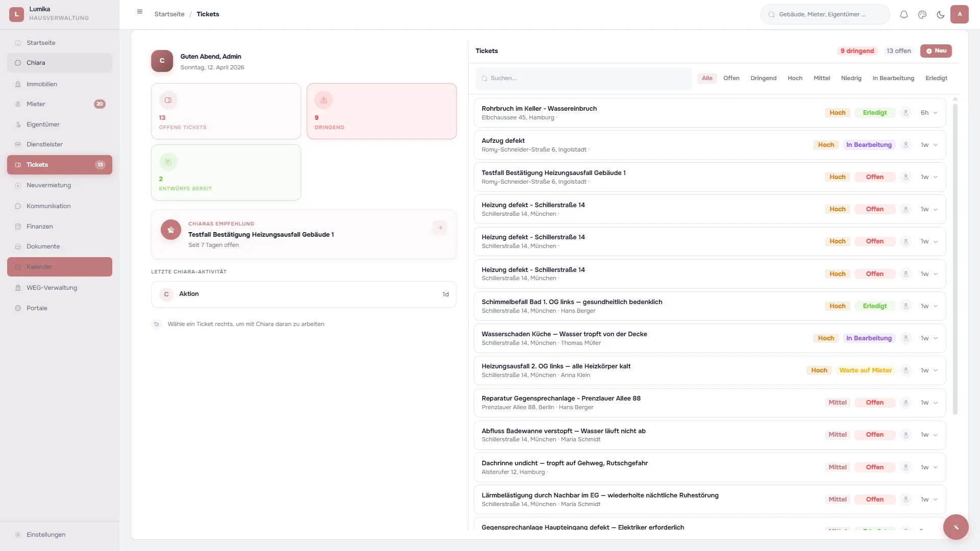Select the In Bearbeitung filter tab

click(x=893, y=78)
